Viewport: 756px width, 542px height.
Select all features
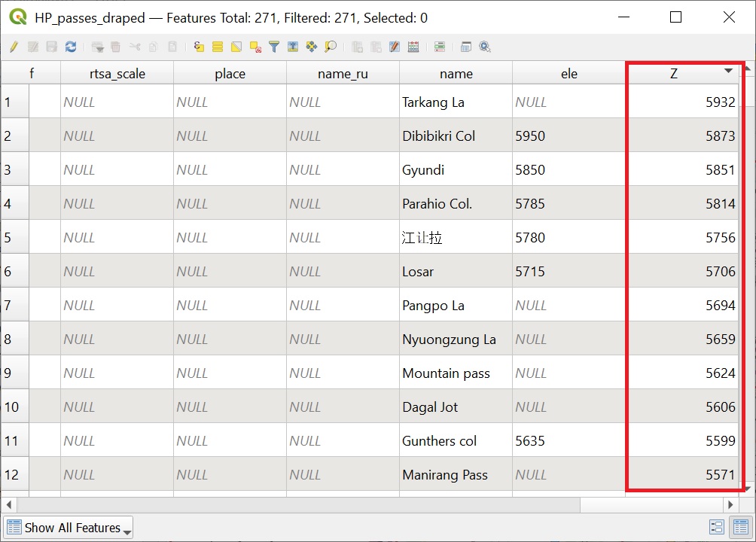pyautogui.click(x=218, y=47)
